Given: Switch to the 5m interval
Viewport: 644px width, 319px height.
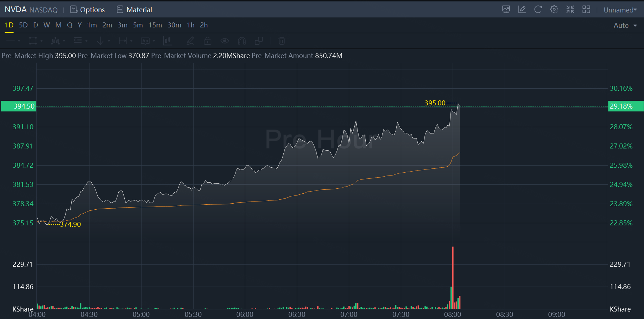Looking at the screenshot, I should click(138, 25).
